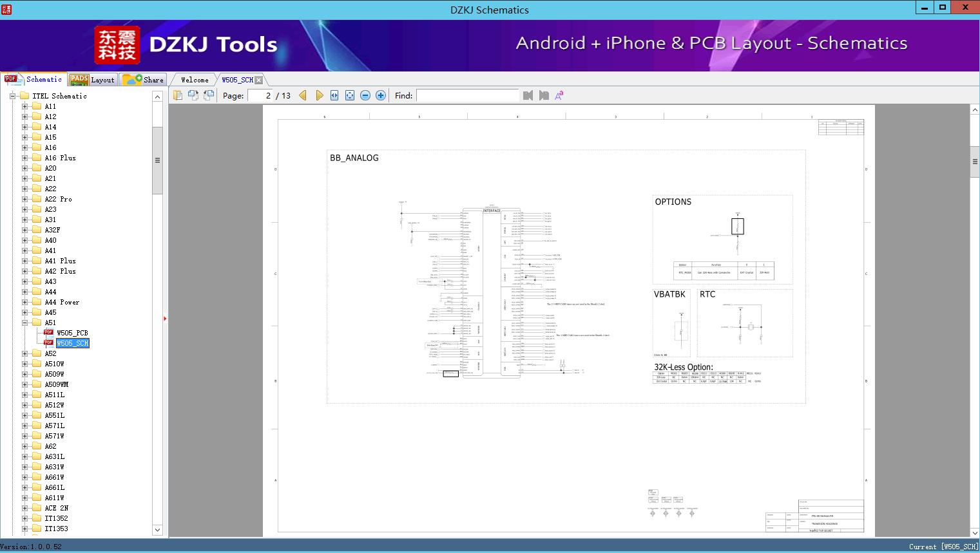Image resolution: width=980 pixels, height=553 pixels.
Task: Expand the A52 folder
Action: pos(25,353)
